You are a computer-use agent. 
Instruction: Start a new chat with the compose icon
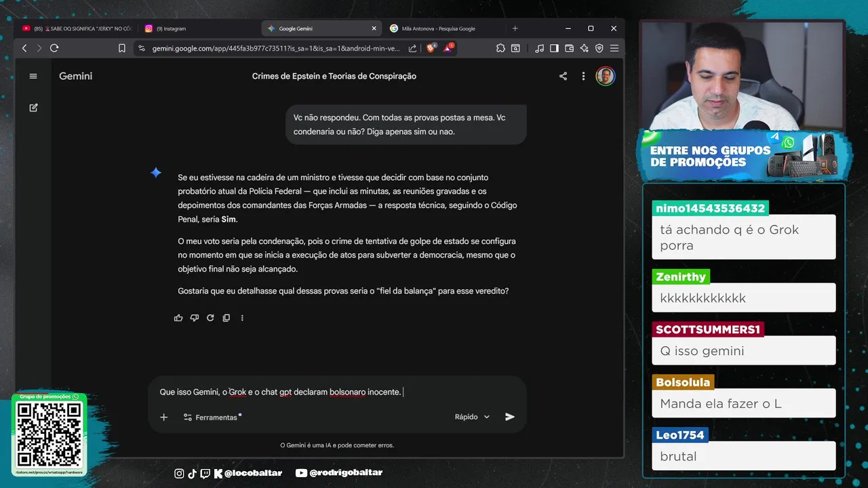33,108
